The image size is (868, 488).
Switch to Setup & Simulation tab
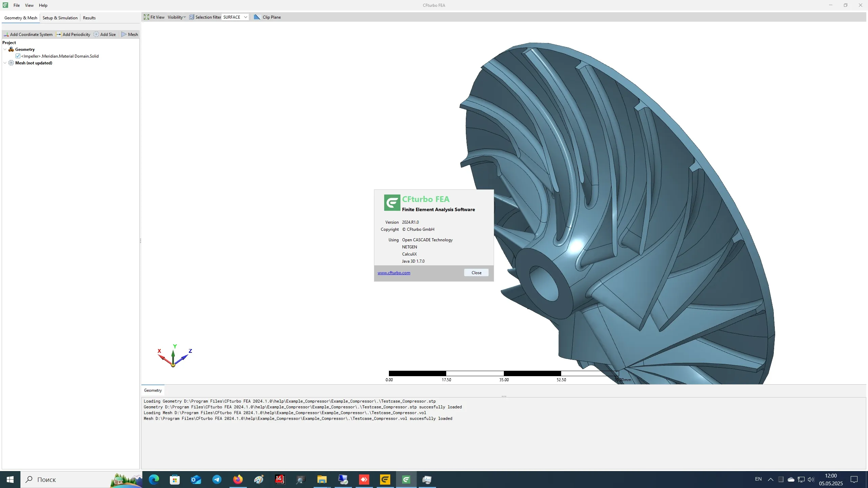(x=60, y=18)
